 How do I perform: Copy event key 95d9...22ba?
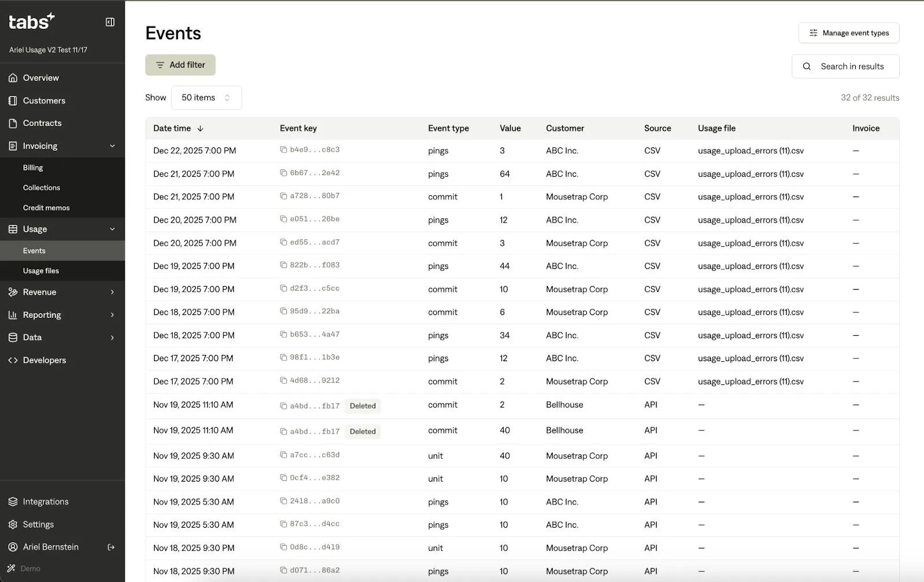point(284,311)
